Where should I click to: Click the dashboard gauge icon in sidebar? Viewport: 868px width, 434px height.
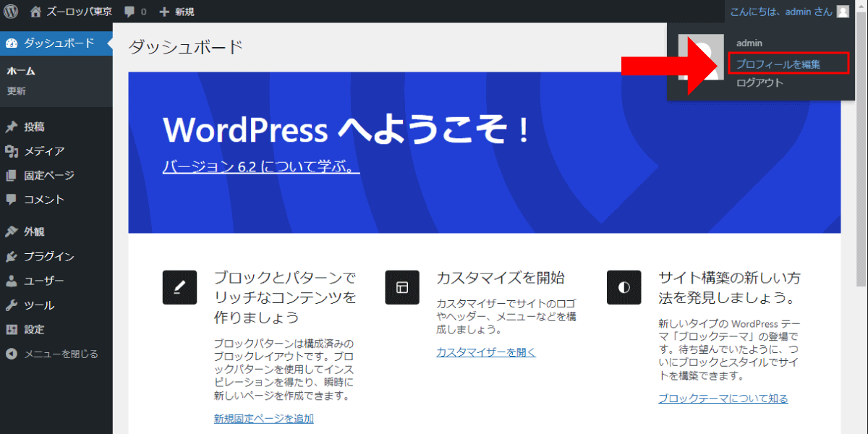(x=11, y=43)
